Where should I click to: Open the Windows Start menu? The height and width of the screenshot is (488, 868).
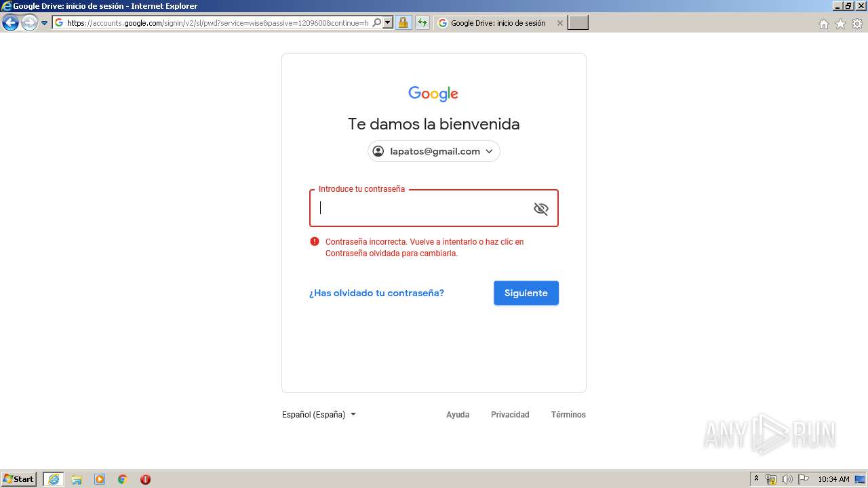[19, 479]
